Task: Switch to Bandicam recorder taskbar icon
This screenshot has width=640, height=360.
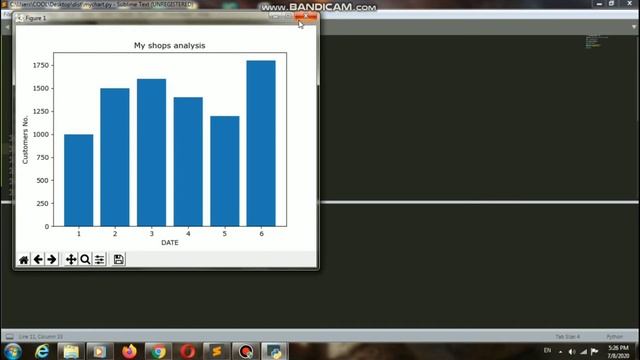Action: coord(246,351)
